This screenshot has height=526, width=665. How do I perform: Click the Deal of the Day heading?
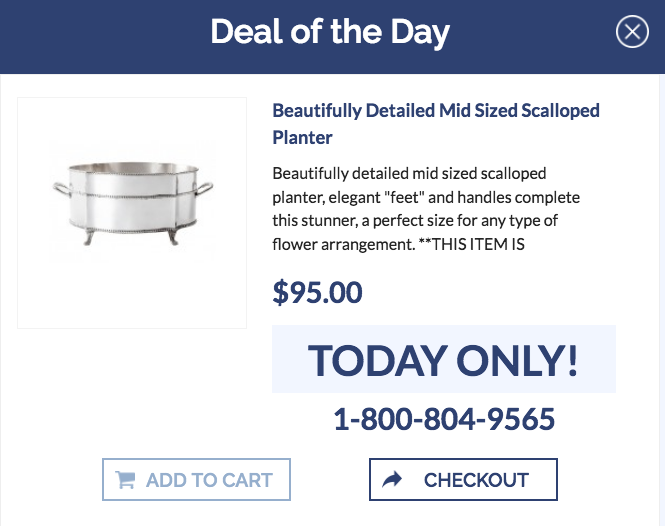tap(330, 33)
